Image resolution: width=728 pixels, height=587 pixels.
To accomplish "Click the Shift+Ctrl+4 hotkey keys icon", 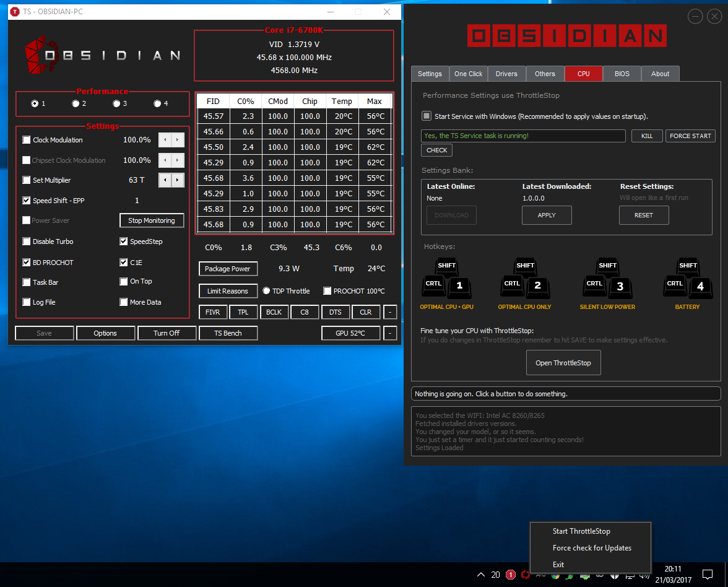I will tap(688, 278).
